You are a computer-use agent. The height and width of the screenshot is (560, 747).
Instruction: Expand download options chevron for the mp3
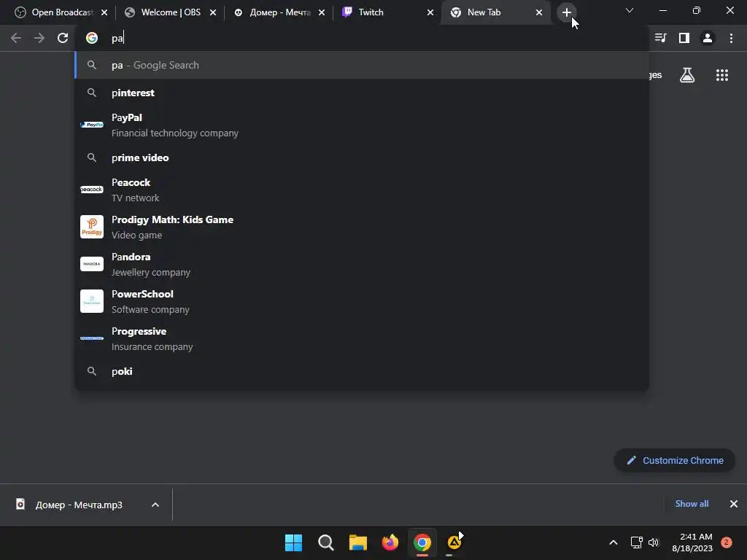pyautogui.click(x=155, y=505)
